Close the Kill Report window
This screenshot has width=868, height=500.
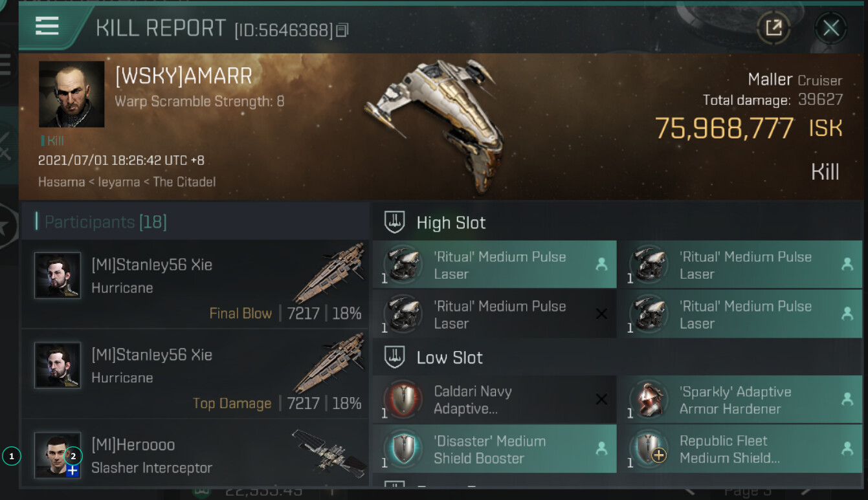[x=830, y=28]
